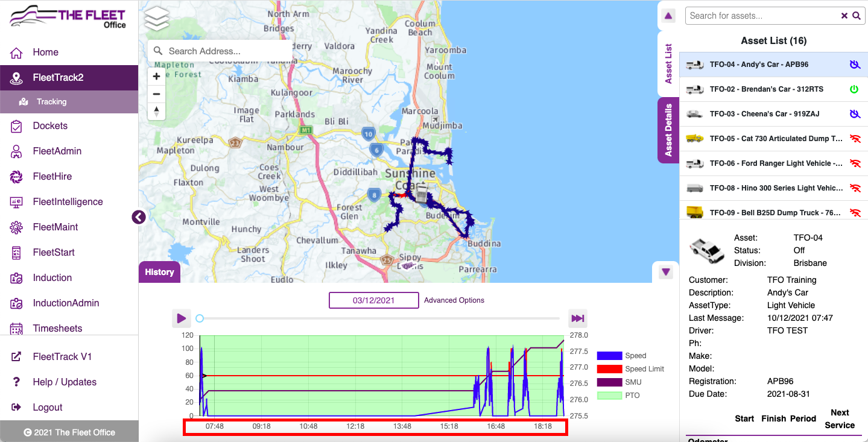
Task: Click The Fleet Office logo
Action: pos(68,17)
